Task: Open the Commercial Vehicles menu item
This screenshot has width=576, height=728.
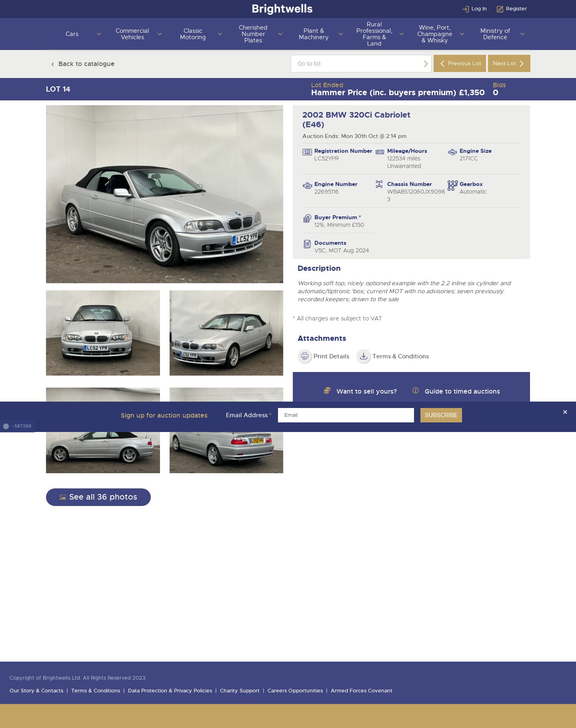Action: pyautogui.click(x=132, y=34)
